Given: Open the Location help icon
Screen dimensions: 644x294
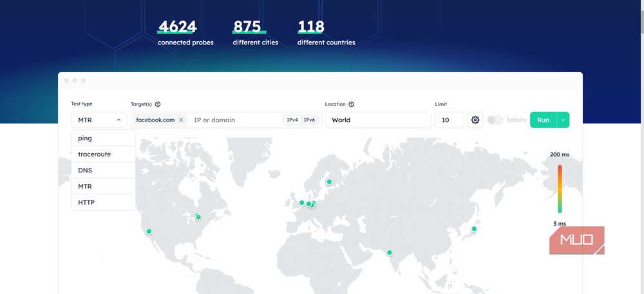Looking at the screenshot, I should (351, 104).
